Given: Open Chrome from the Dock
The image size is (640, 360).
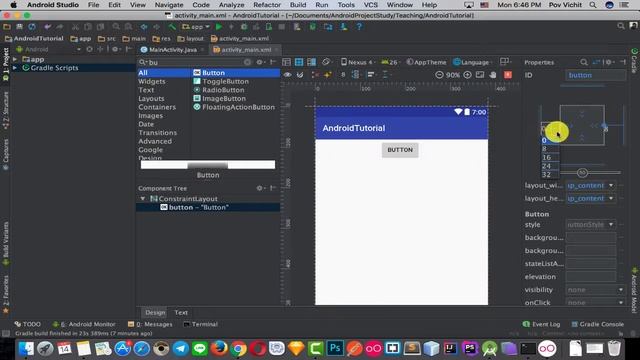Looking at the screenshot, I should tap(239, 349).
